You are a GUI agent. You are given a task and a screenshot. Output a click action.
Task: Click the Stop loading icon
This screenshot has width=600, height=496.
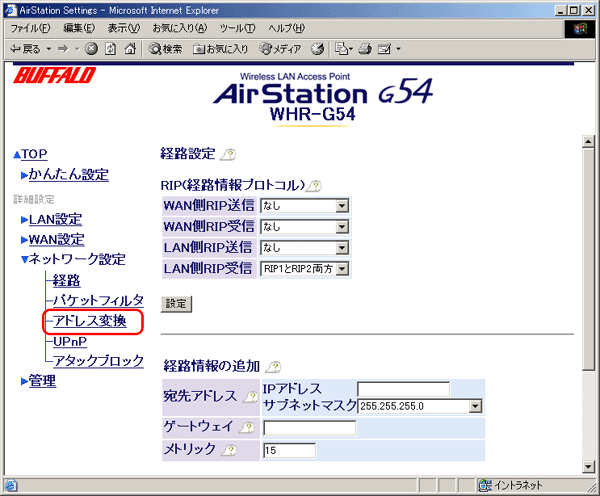(x=91, y=49)
